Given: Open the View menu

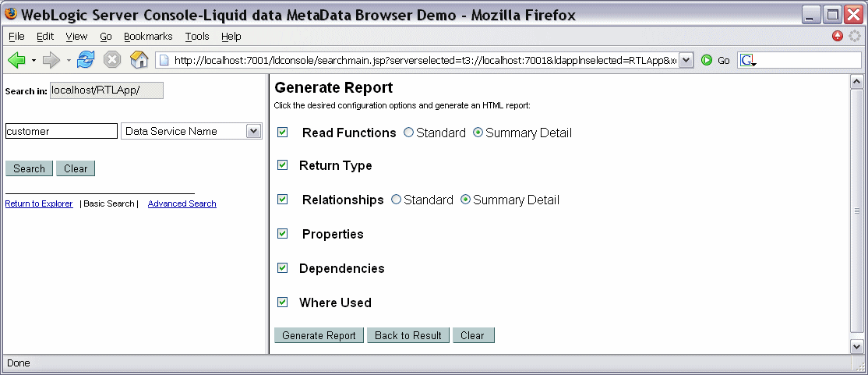Looking at the screenshot, I should pyautogui.click(x=76, y=37).
